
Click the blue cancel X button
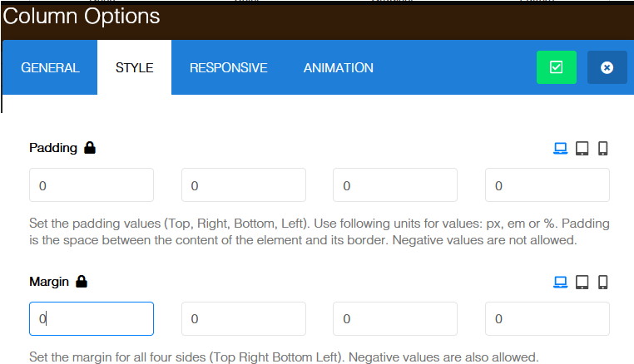(x=607, y=67)
